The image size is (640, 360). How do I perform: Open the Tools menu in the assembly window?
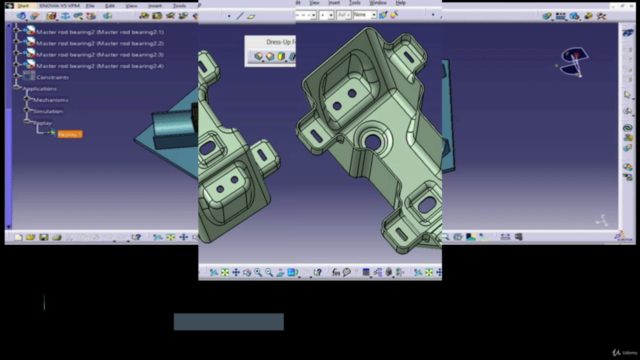179,6
